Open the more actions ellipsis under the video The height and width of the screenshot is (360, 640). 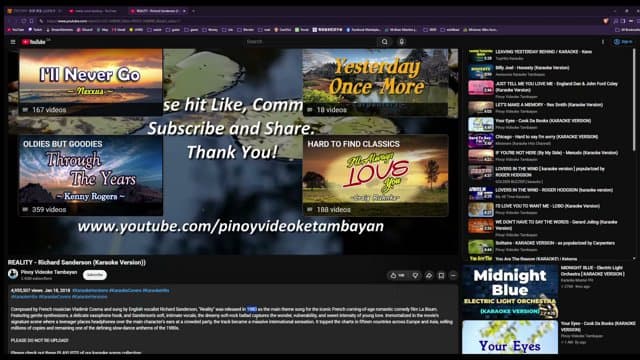coord(453,276)
